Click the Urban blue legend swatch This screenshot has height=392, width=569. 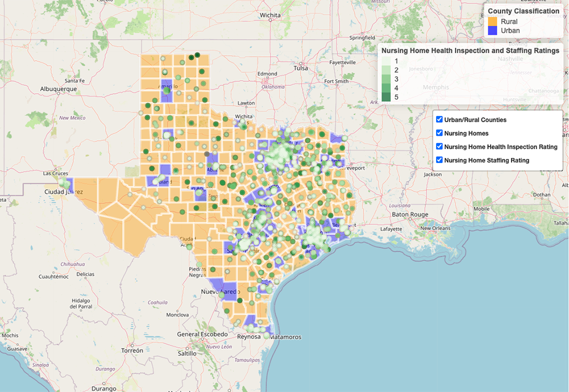492,31
